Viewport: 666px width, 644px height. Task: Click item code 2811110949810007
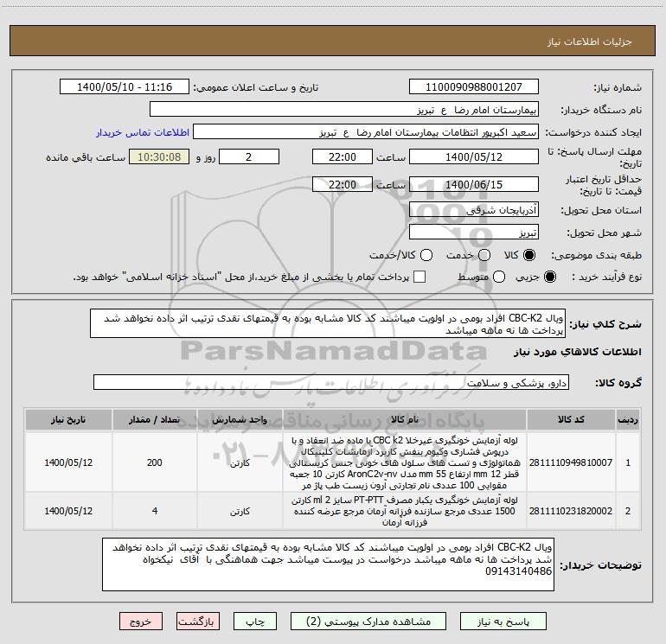(x=571, y=462)
